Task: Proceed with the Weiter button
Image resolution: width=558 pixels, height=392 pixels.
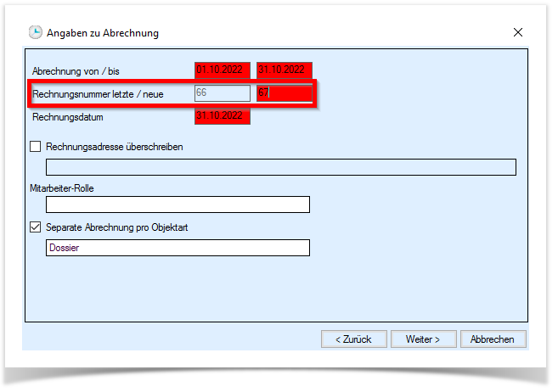Action: 424,339
